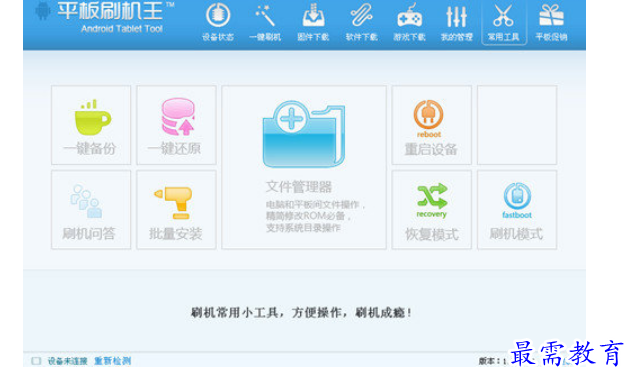
Task: Enter 恢复模式 recovery mode tile
Action: 432,210
